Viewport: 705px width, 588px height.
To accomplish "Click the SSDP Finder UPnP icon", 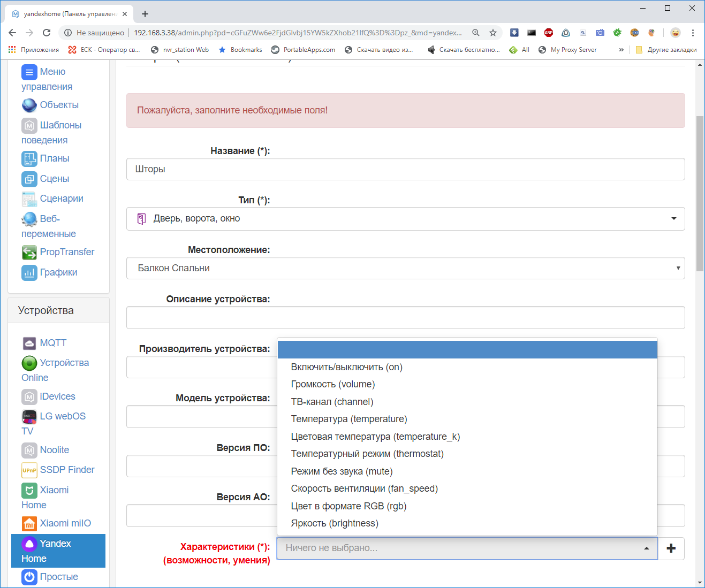I will [29, 470].
